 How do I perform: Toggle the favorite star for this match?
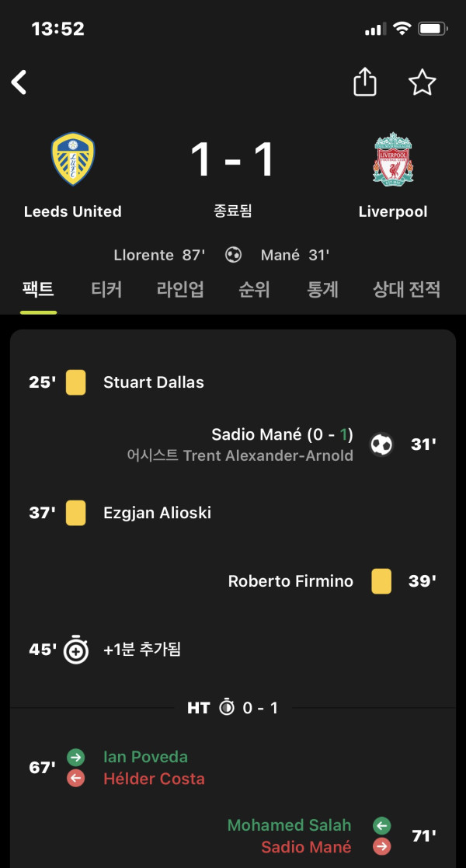423,82
